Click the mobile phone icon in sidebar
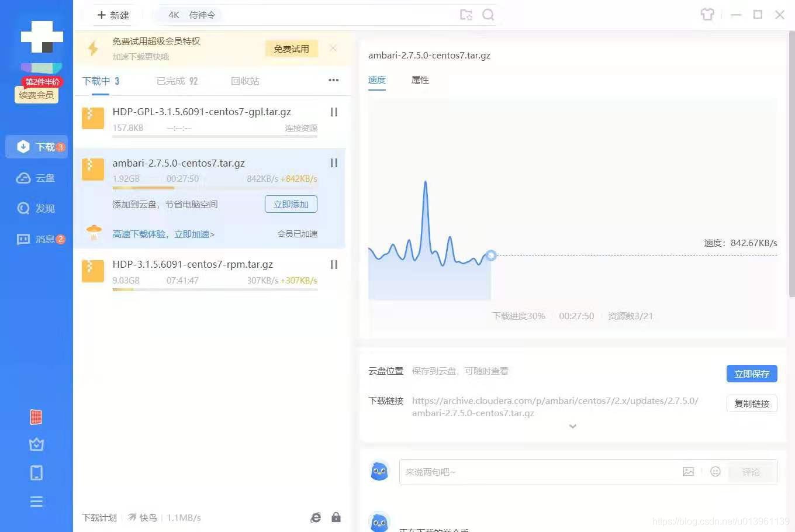Image resolution: width=795 pixels, height=532 pixels. pyautogui.click(x=36, y=472)
